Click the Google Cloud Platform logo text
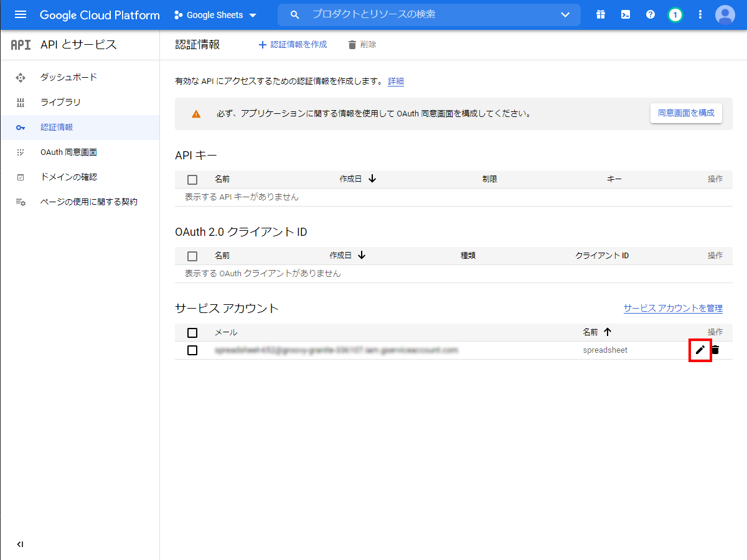This screenshot has height=560, width=747. click(100, 15)
